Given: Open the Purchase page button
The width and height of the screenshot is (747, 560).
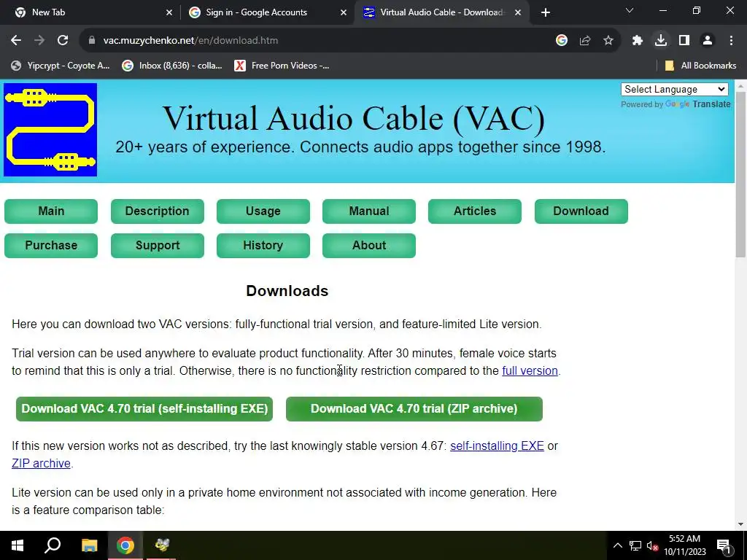Looking at the screenshot, I should (x=51, y=246).
